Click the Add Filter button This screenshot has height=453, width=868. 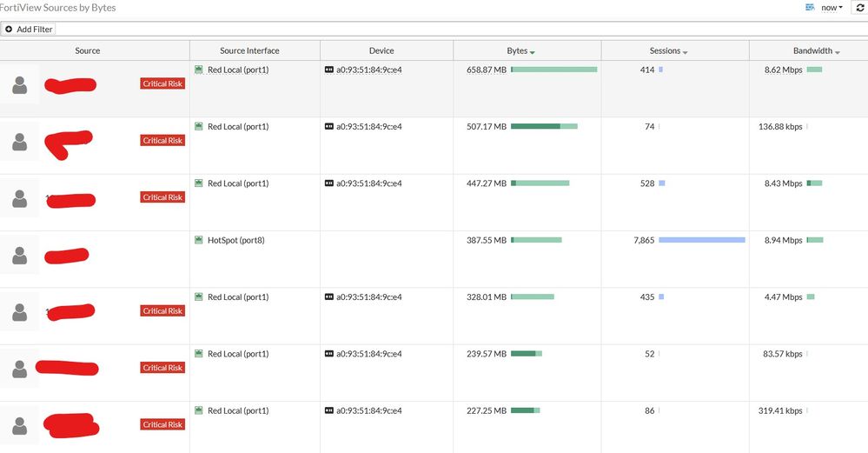tap(30, 29)
